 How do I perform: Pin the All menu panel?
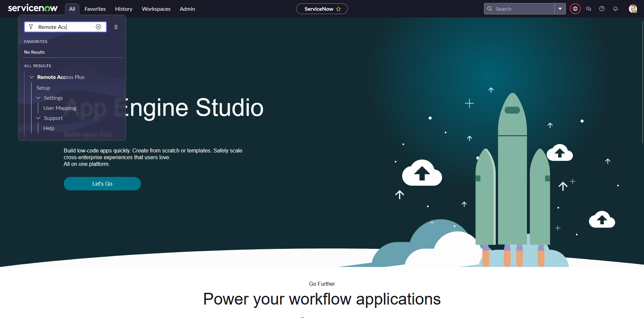click(116, 27)
